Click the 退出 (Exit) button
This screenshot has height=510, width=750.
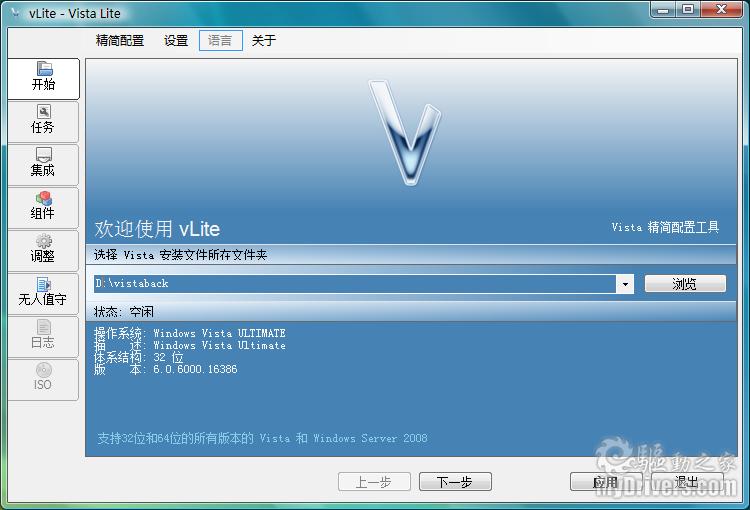coord(687,482)
